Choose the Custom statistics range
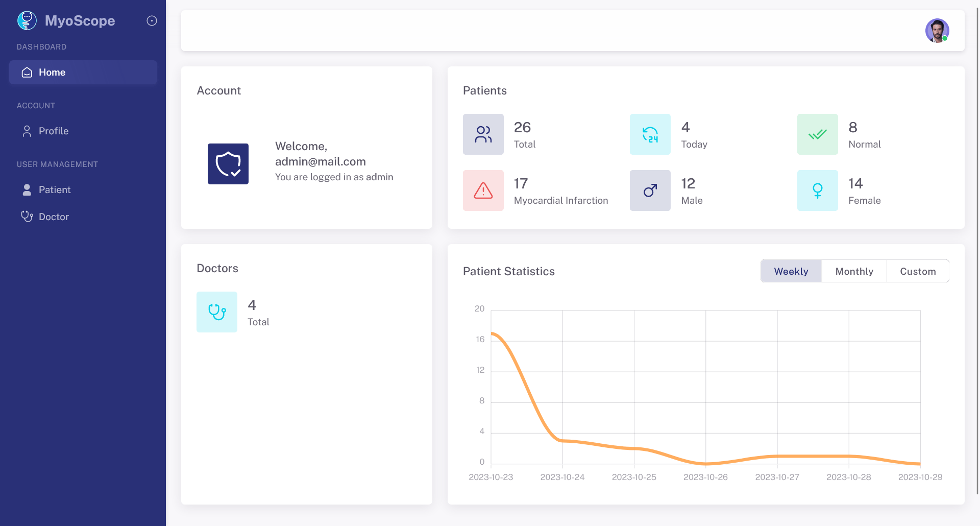The image size is (980, 526). [x=918, y=271]
